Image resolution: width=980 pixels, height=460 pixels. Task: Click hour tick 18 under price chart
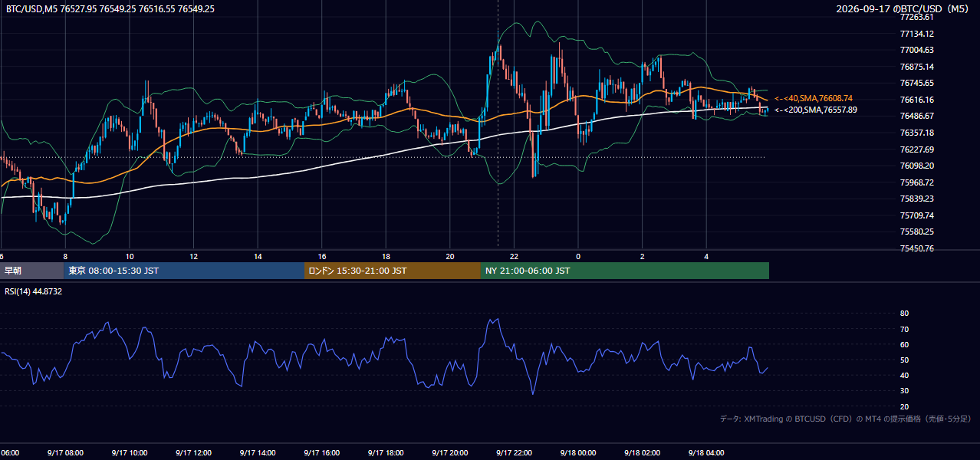click(386, 256)
